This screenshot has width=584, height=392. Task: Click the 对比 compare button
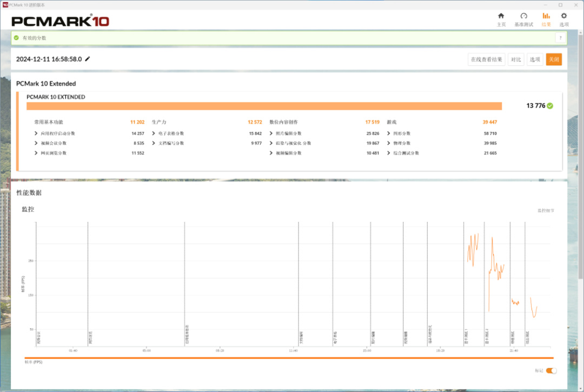[x=516, y=59]
